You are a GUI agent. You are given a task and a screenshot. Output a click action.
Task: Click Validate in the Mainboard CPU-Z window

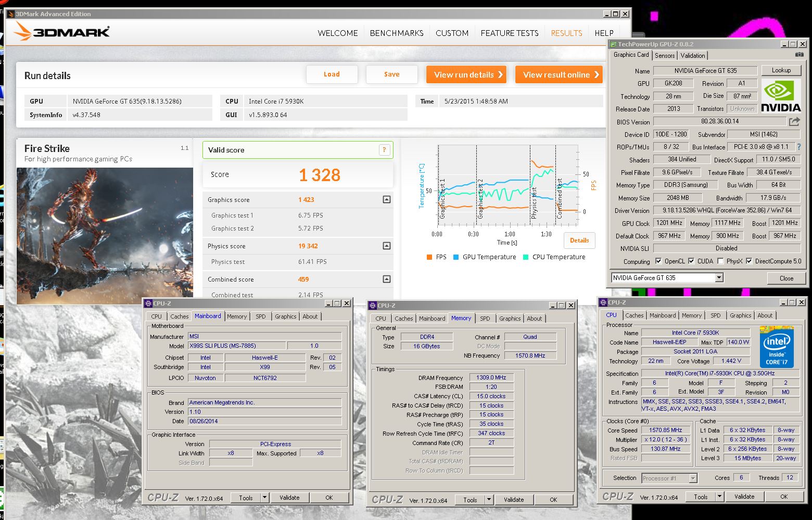point(289,498)
